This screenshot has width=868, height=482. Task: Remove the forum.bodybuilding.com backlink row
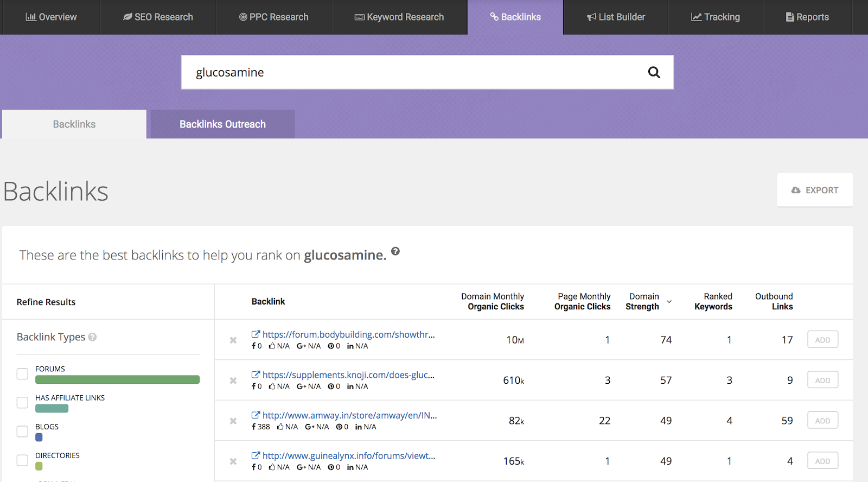coord(233,340)
